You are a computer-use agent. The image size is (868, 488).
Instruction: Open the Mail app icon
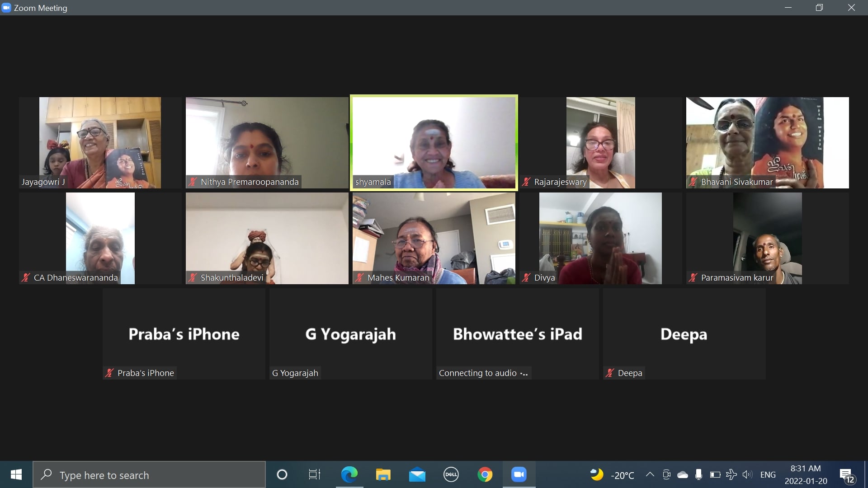pyautogui.click(x=417, y=474)
